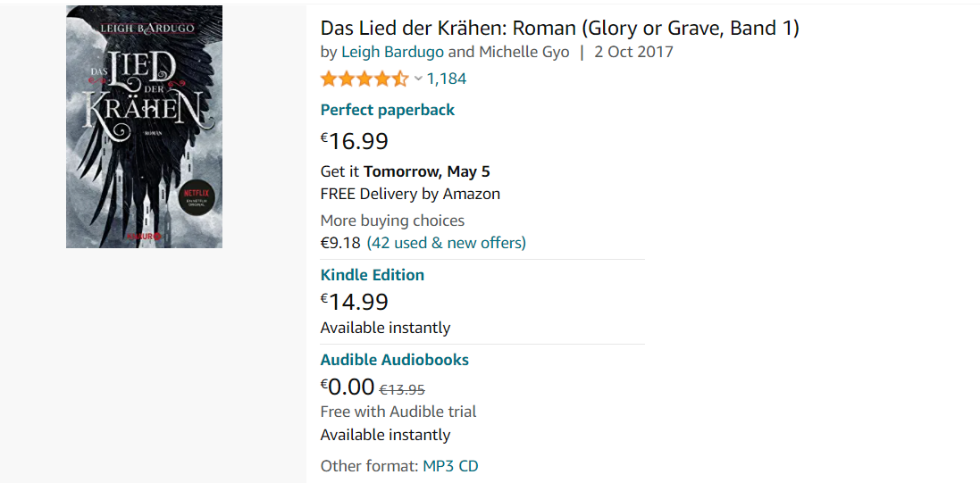Click the €16.99 paperback price
The width and height of the screenshot is (980, 483).
(x=355, y=141)
